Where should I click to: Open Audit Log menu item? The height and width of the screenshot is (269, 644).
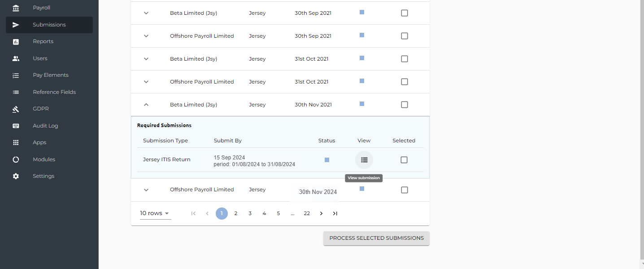pos(49,126)
